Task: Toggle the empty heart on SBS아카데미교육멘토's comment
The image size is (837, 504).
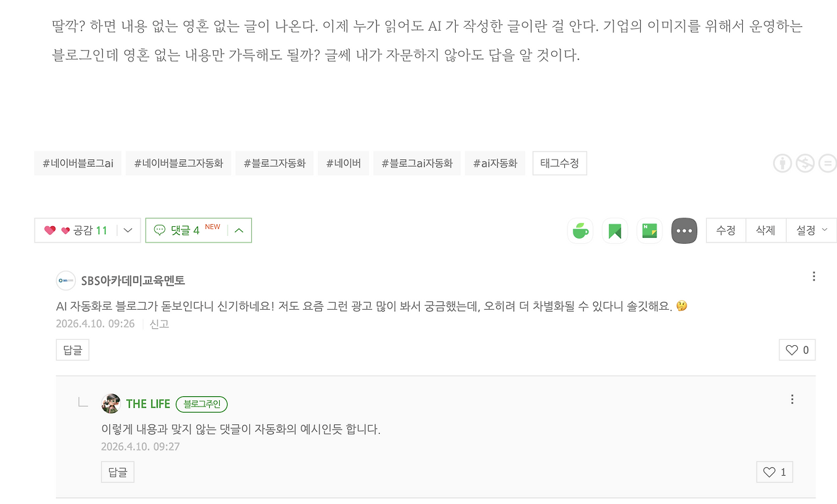Action: tap(792, 350)
